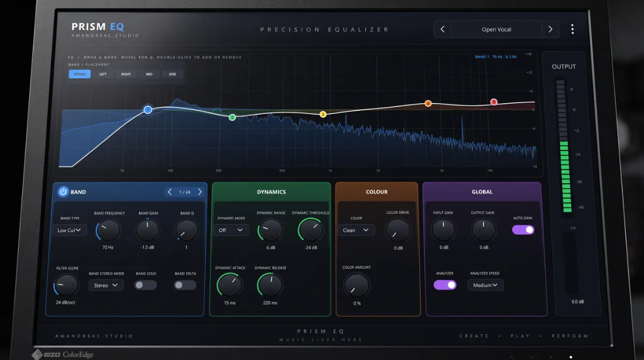
Task: Turn off Auto Gain switch
Action: (x=523, y=229)
